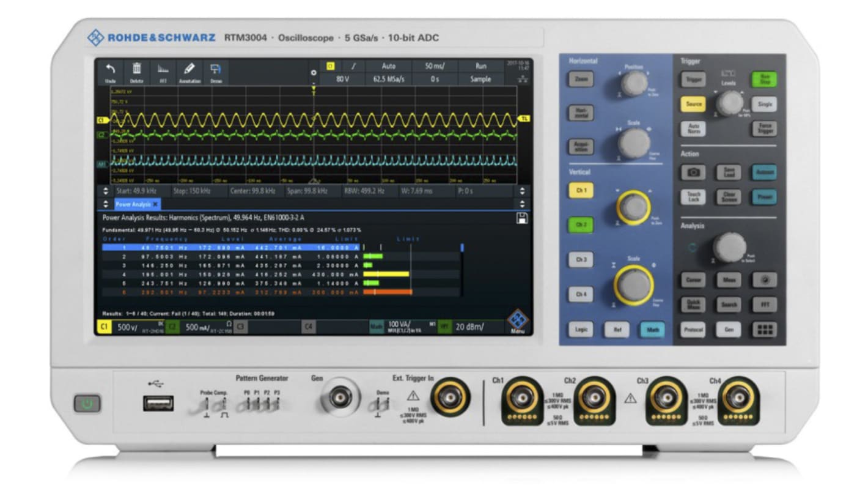This screenshot has width=868, height=488.
Task: Open the Math 100 VA/ channel menu
Action: (x=402, y=327)
